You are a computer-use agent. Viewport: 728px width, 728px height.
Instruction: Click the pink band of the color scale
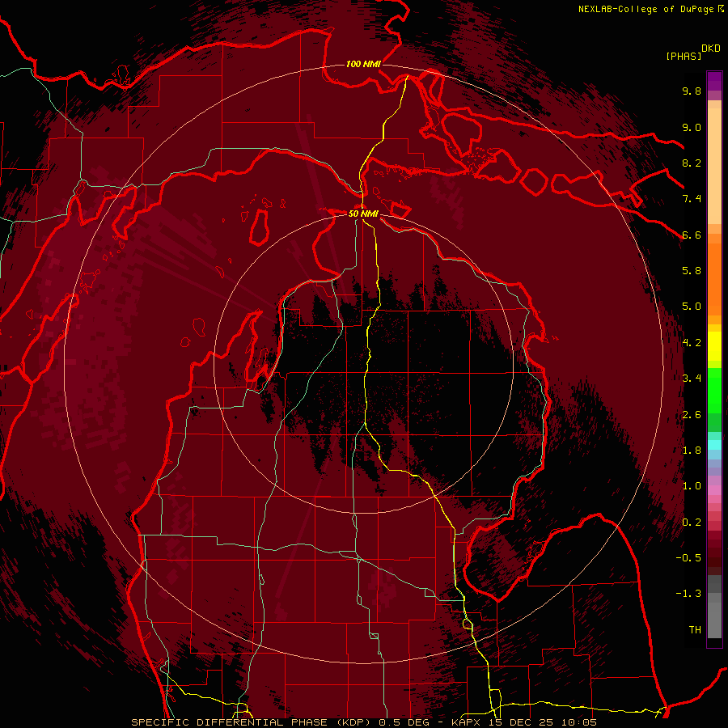click(x=714, y=490)
